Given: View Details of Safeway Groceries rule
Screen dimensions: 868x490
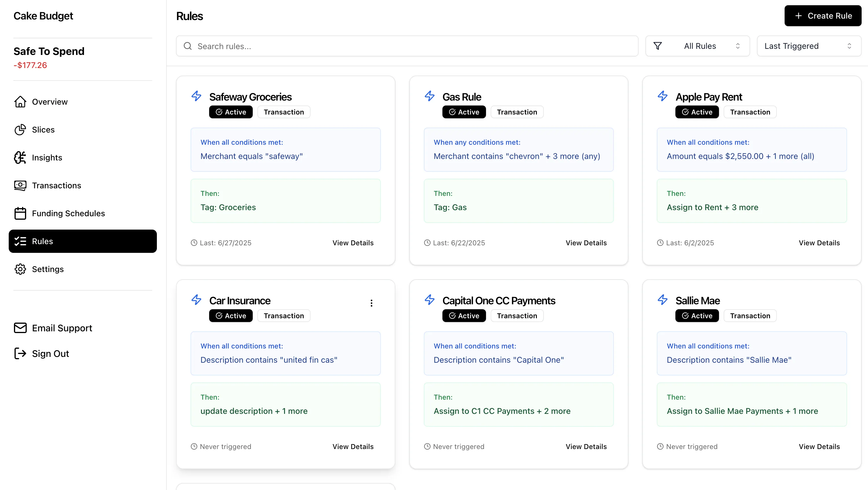Looking at the screenshot, I should 353,243.
